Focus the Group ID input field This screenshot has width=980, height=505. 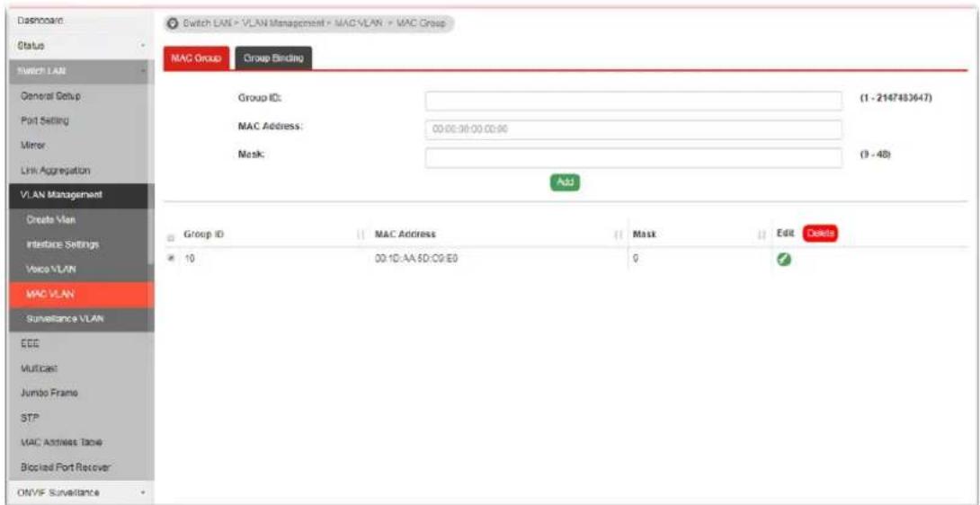pos(634,100)
